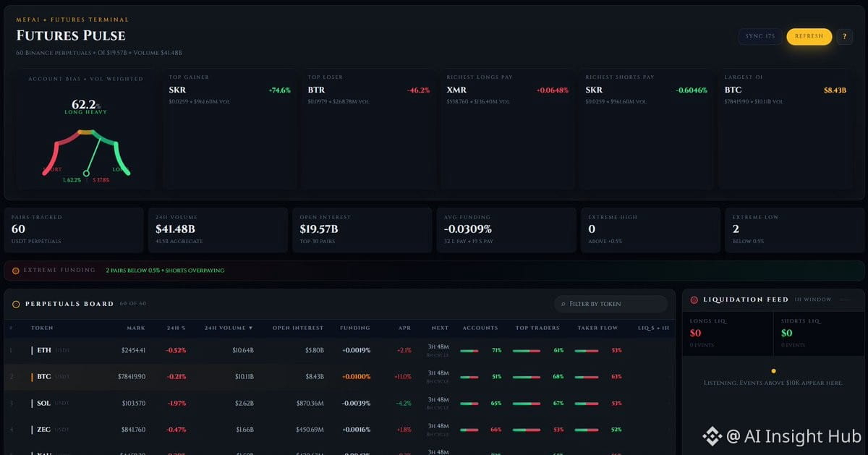Click the '60 of 60' board count

133,304
